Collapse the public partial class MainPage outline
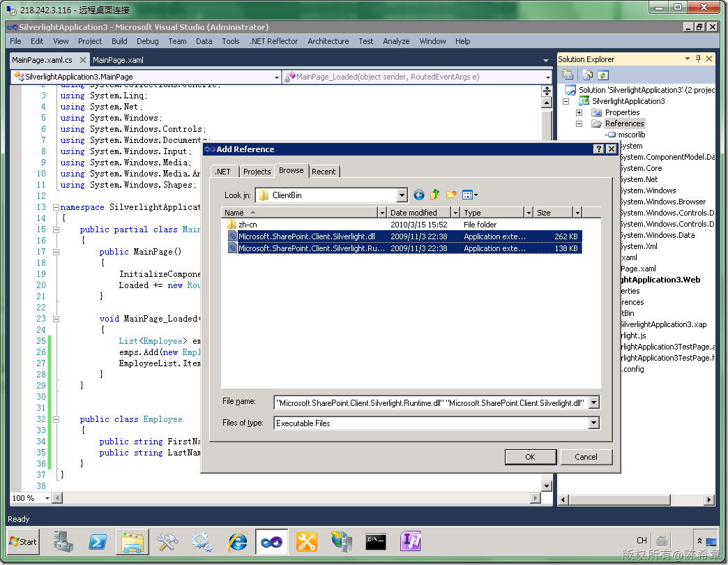728x565 pixels. click(x=56, y=229)
